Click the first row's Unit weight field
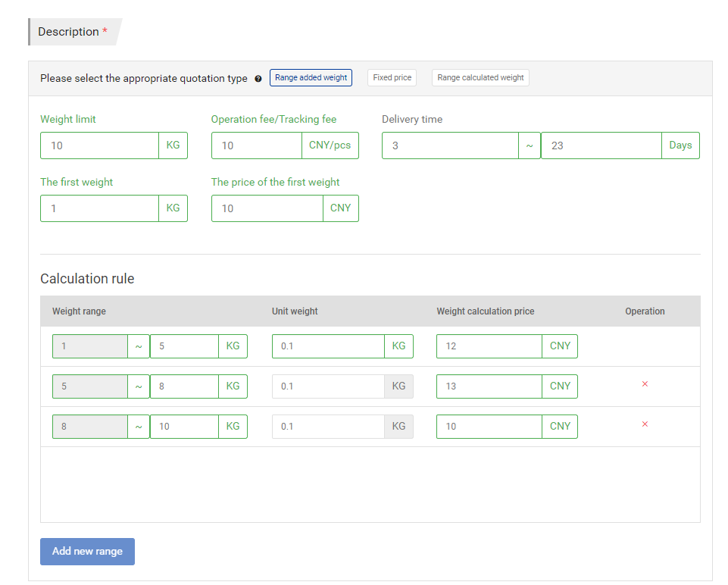728x585 pixels. click(328, 346)
